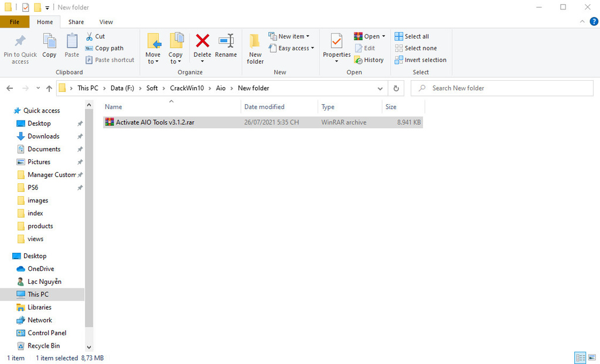Click This PC in address breadcrumb
This screenshot has width=600, height=364.
(x=88, y=88)
